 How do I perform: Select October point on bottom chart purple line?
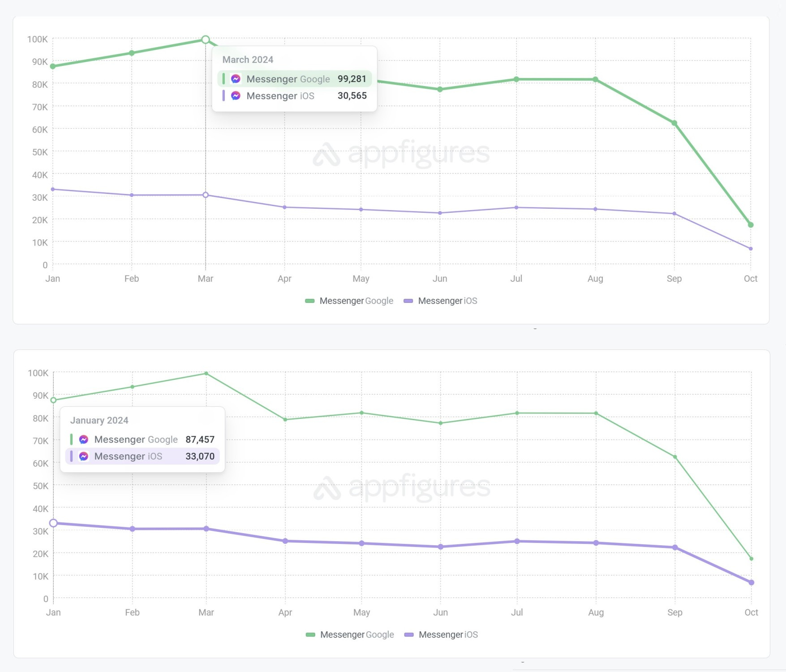pos(752,582)
